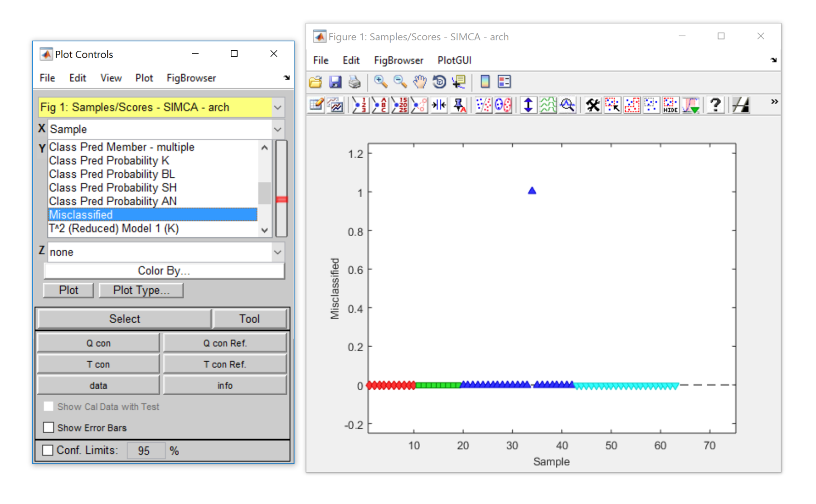This screenshot has width=816, height=504.
Task: Click the question mark help icon
Action: point(715,105)
